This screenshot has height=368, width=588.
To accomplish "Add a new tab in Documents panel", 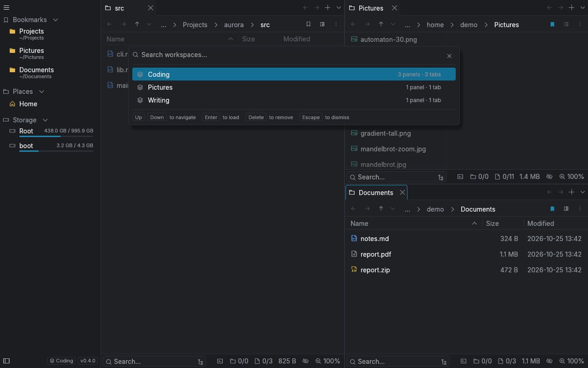I will coord(571,192).
